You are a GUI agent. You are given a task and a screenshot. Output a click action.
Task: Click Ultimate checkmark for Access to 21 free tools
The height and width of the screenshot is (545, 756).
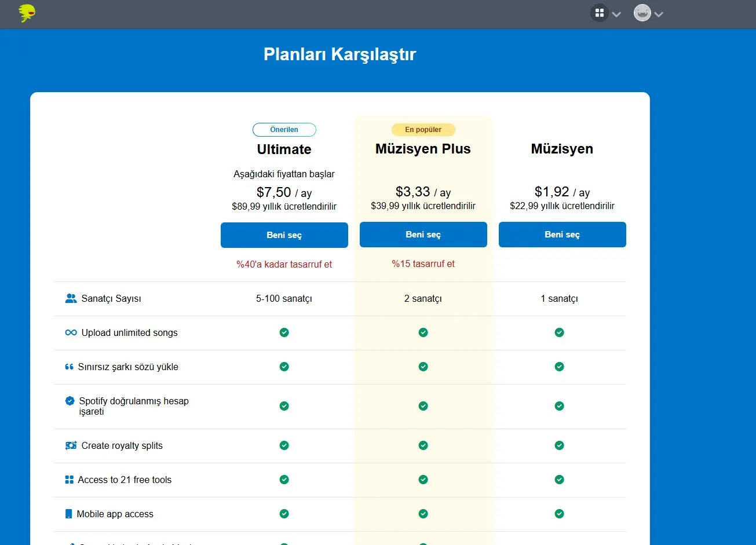point(284,480)
